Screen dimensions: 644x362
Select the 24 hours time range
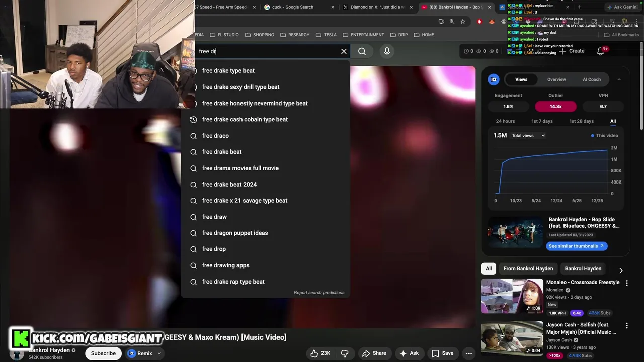[x=505, y=121]
